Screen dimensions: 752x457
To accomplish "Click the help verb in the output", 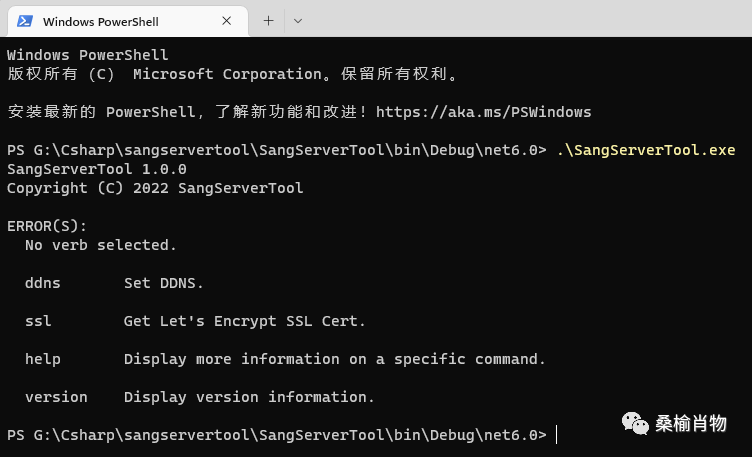I will [43, 359].
